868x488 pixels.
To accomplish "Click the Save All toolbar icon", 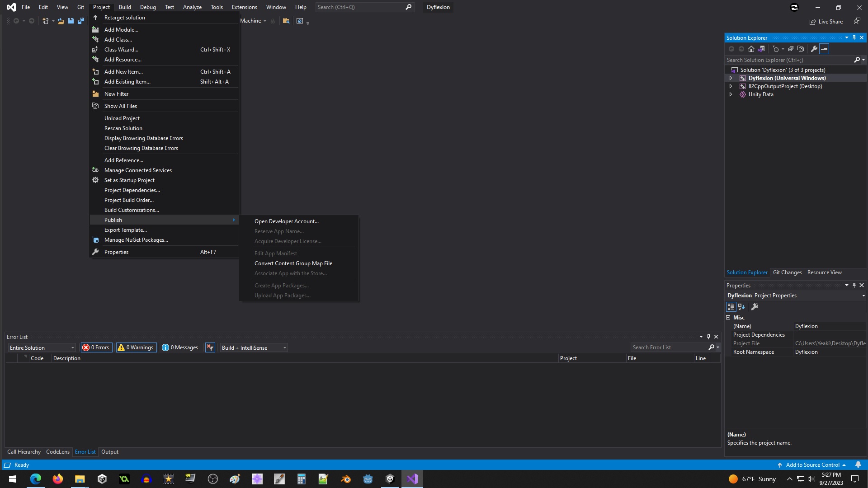I will pos(81,21).
